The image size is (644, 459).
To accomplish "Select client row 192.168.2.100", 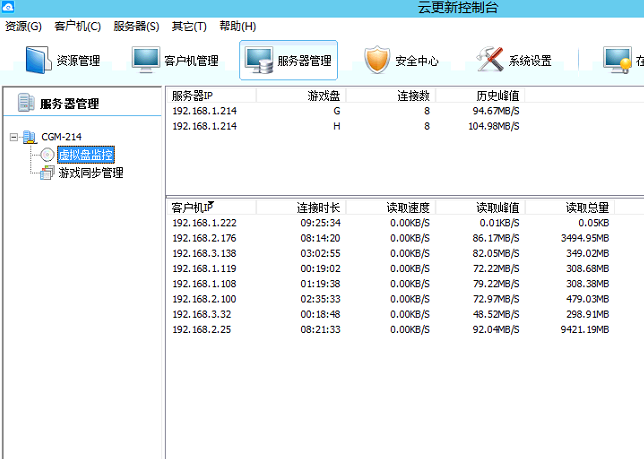I will click(x=390, y=299).
